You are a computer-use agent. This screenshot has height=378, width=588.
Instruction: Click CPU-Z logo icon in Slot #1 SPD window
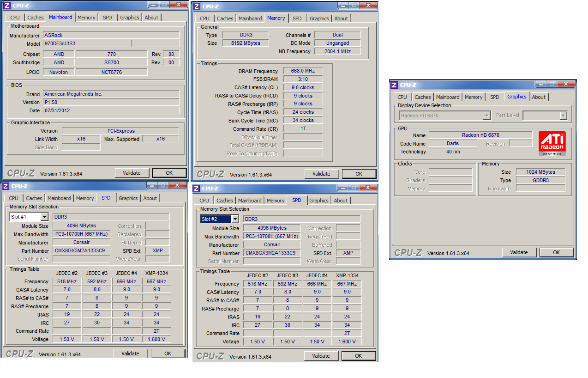[6, 186]
